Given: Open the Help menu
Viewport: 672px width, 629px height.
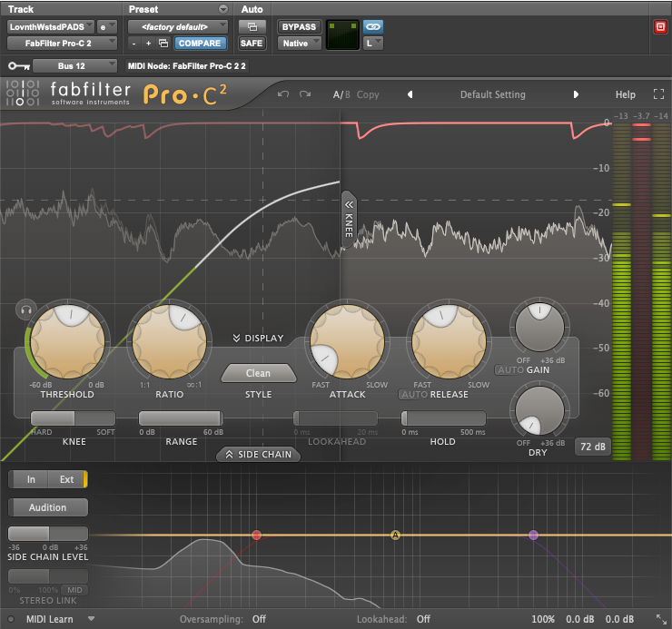Looking at the screenshot, I should pos(626,94).
